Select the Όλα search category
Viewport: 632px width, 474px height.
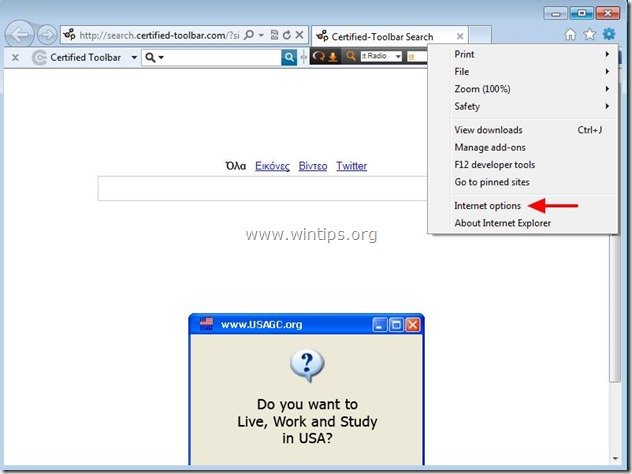pyautogui.click(x=235, y=166)
